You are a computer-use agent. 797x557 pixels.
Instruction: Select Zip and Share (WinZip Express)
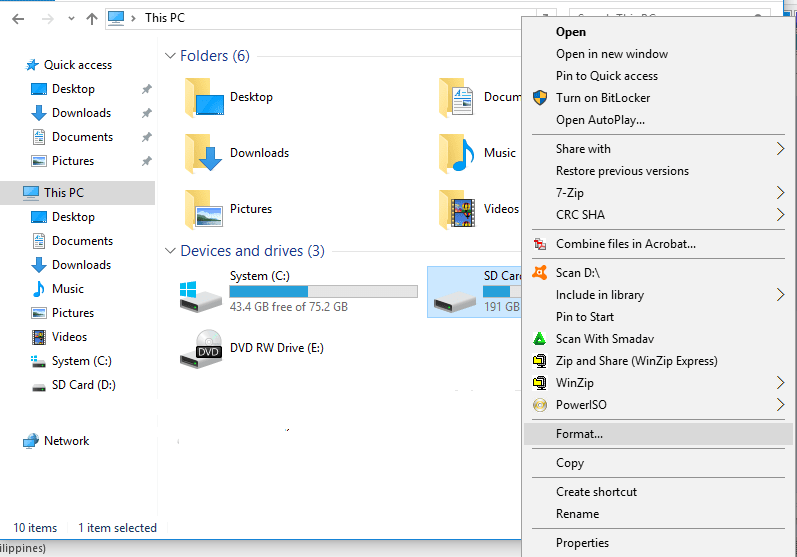point(636,361)
